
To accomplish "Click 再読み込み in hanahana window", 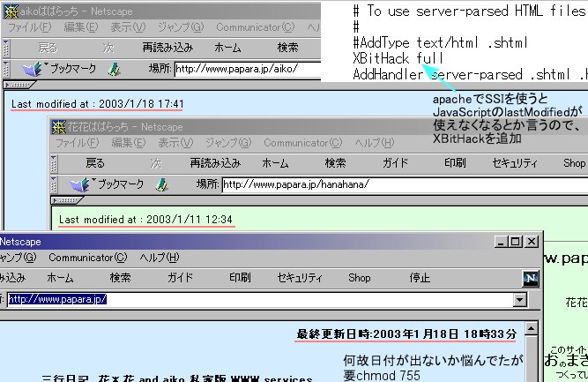I will tap(215, 163).
